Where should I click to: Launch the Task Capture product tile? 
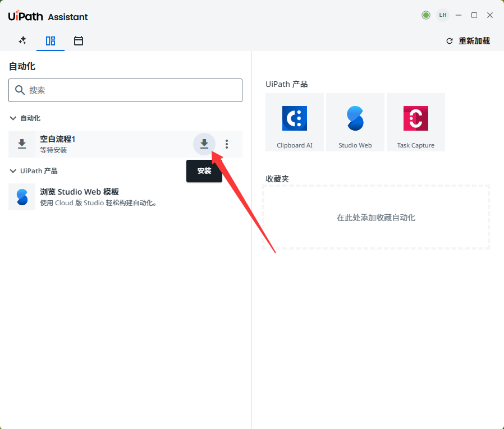(x=416, y=122)
